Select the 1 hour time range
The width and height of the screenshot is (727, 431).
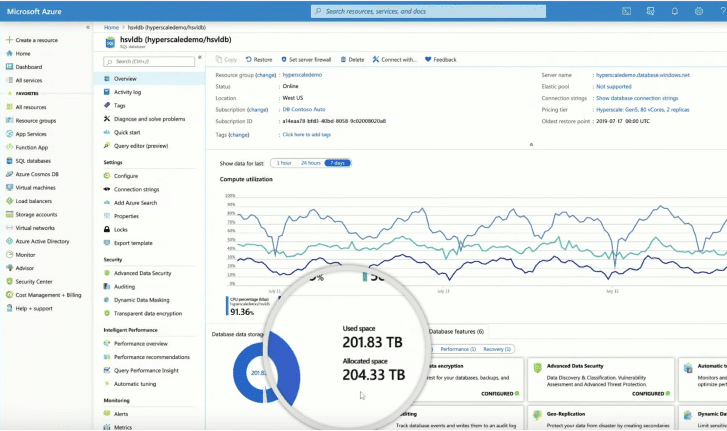tap(284, 163)
